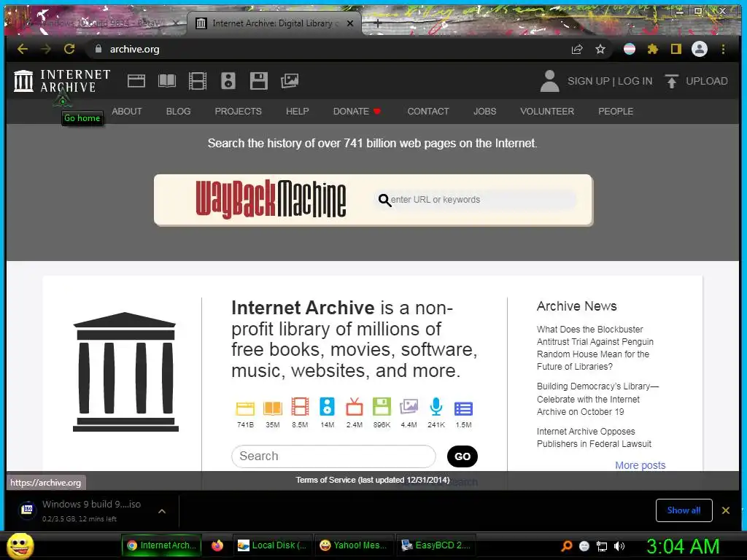747x560 pixels.
Task: Click the Wayback search magnifier icon
Action: (x=384, y=200)
